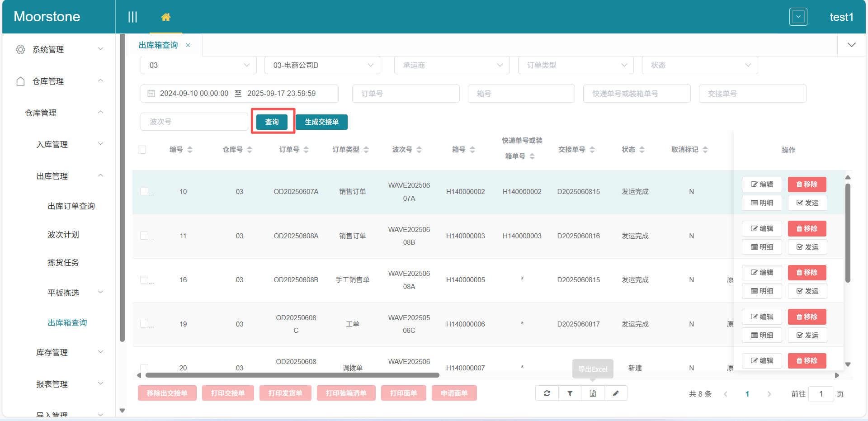This screenshot has height=421, width=868.
Task: Click the 系统管理 gear icon
Action: (x=20, y=50)
